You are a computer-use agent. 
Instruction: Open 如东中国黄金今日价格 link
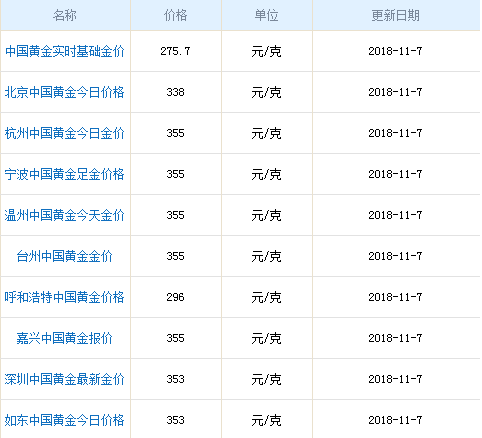[65, 420]
